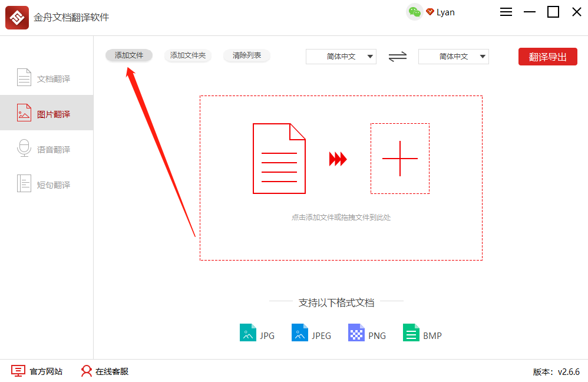Click the plus box to add file
The width and height of the screenshot is (588, 382).
400,159
